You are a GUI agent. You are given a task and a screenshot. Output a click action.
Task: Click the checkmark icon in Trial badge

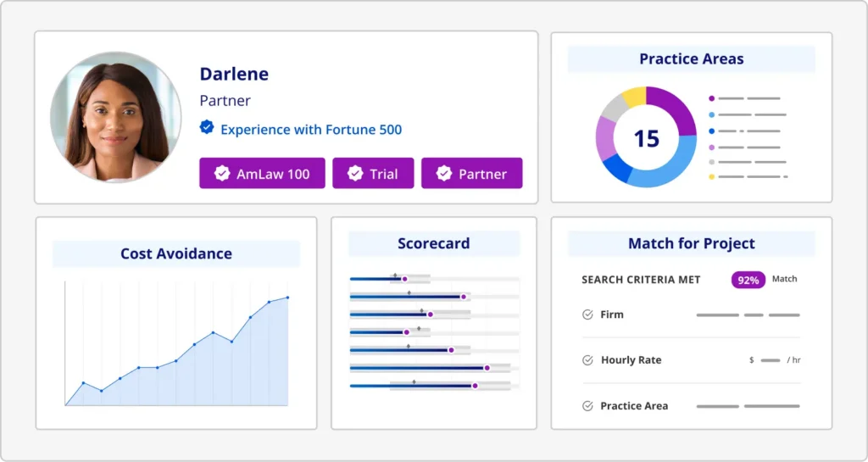point(355,174)
